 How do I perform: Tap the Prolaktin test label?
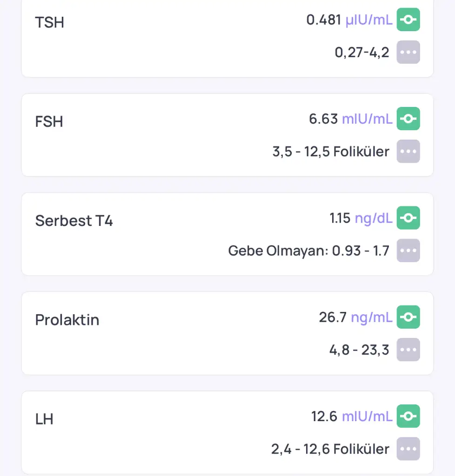click(67, 320)
